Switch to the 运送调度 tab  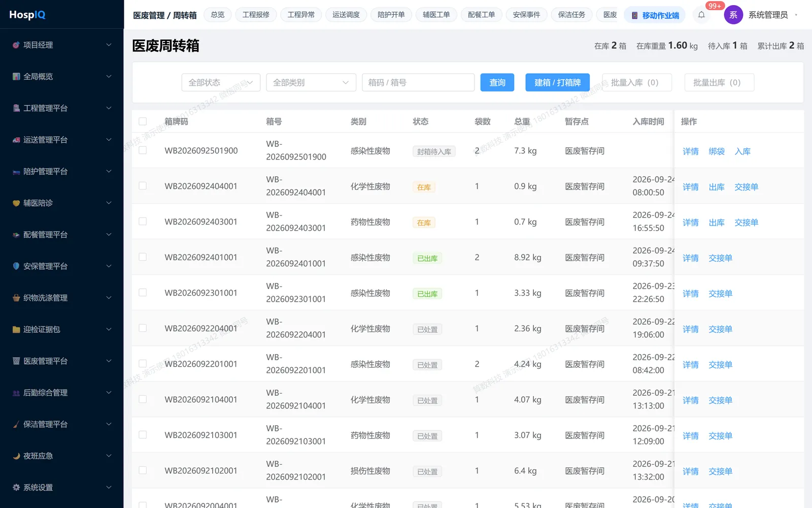click(346, 15)
